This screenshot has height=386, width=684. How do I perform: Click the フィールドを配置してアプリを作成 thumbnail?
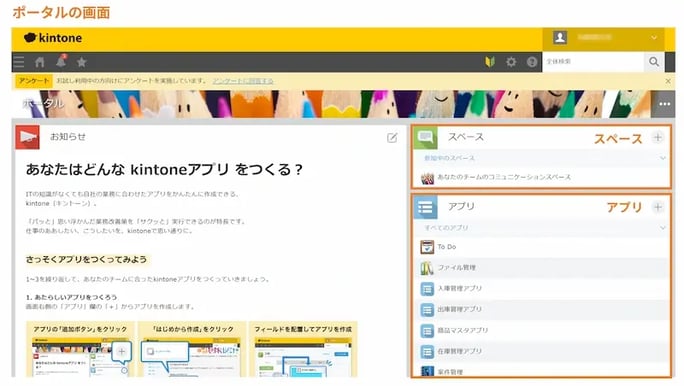pos(303,349)
